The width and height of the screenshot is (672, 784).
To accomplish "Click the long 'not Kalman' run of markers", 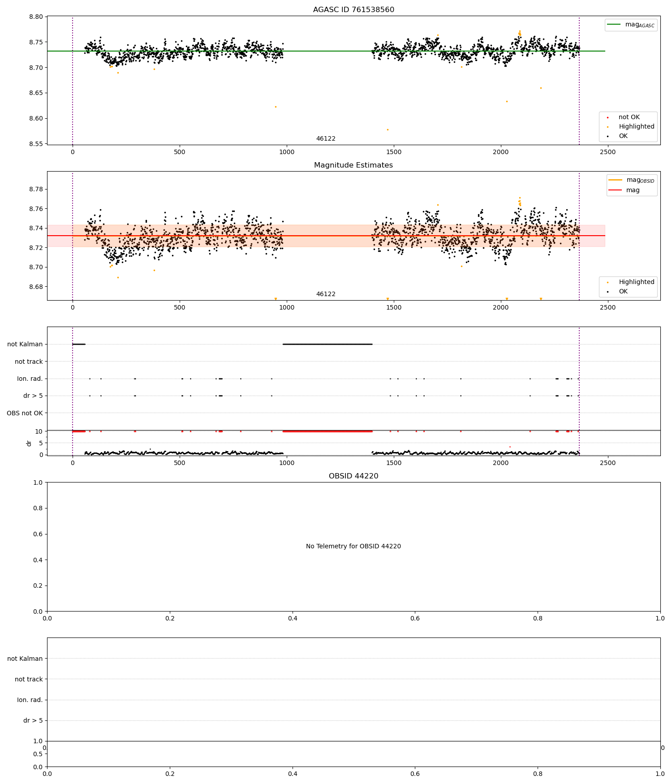I will [x=327, y=345].
